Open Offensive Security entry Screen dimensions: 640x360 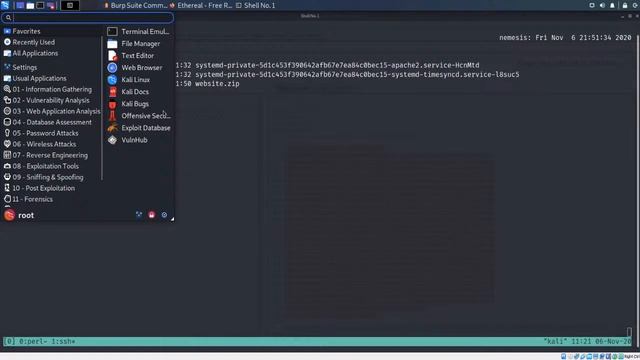coord(139,116)
